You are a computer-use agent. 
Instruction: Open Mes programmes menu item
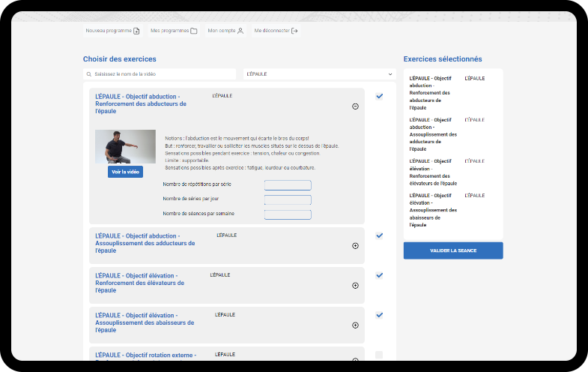click(173, 31)
